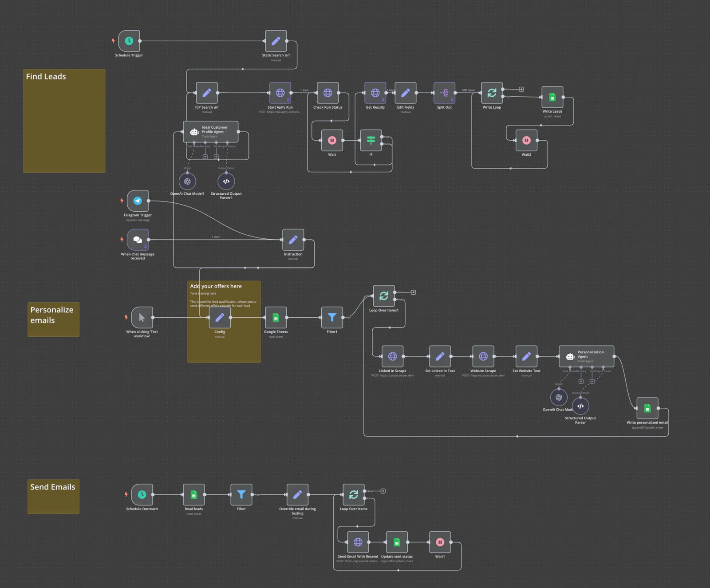Viewport: 710px width, 588px height.
Task: Click the IF condition node
Action: (371, 141)
